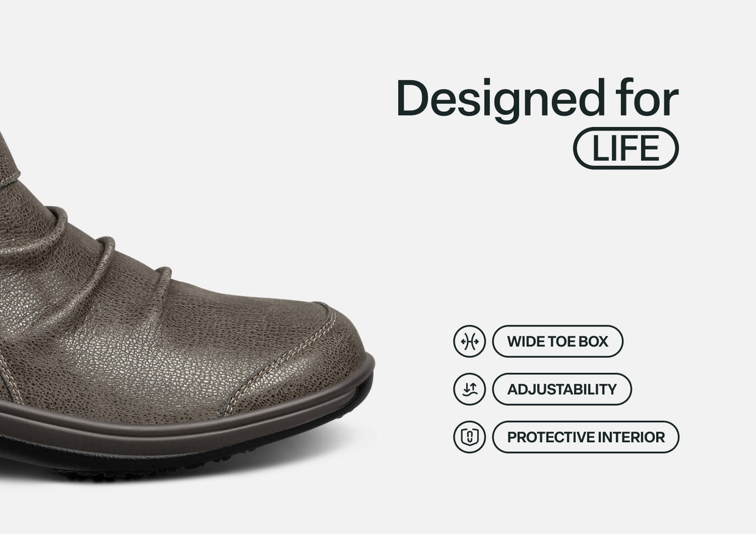
Task: Select the ADJUSTABILITY pill label
Action: click(562, 389)
